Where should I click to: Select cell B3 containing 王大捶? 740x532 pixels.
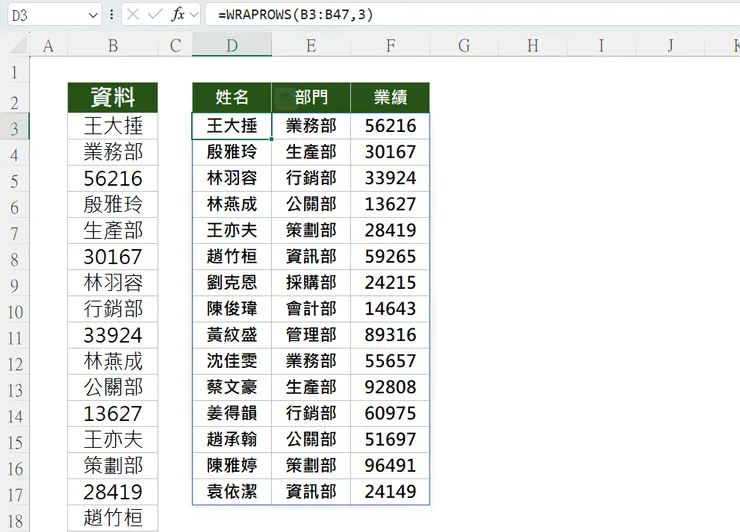(x=113, y=126)
